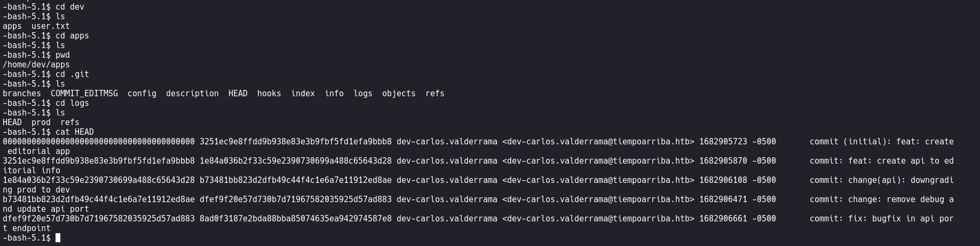
Task: Click the 'config' file name
Action: click(142, 94)
